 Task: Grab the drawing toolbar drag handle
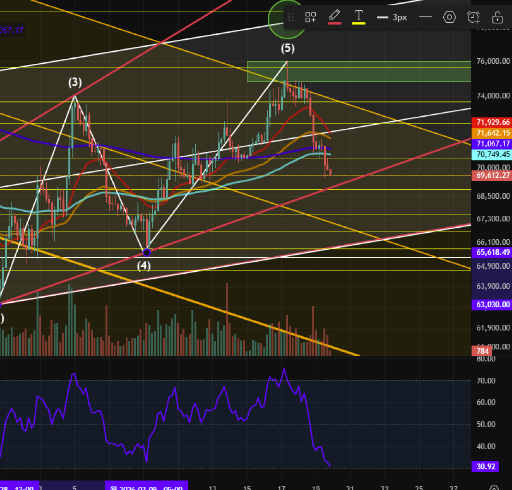tap(291, 17)
